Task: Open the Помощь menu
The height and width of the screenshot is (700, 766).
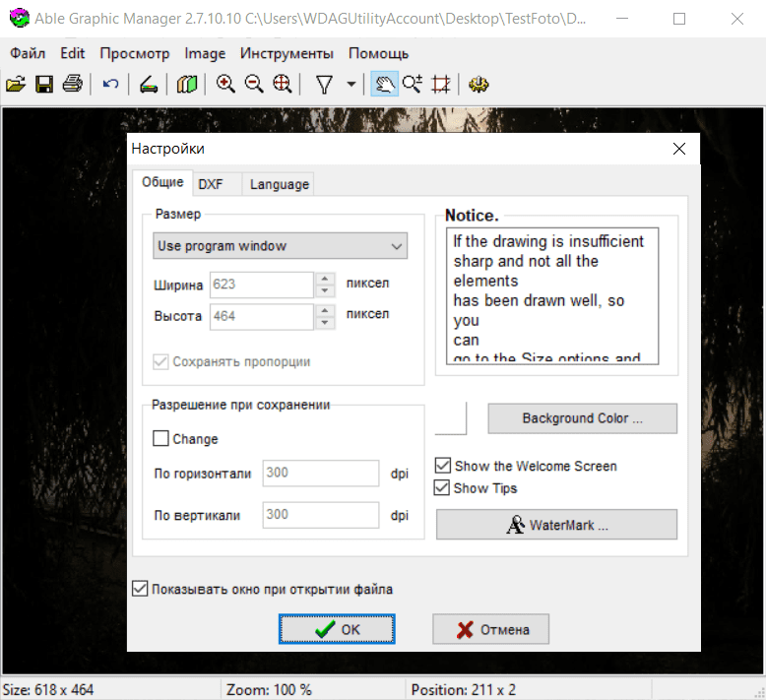Action: pos(378,53)
